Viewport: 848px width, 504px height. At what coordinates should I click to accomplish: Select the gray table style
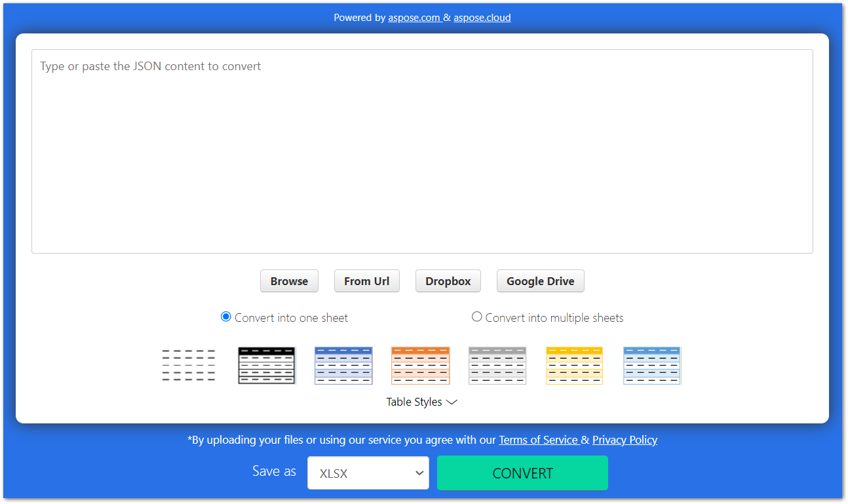[x=497, y=365]
